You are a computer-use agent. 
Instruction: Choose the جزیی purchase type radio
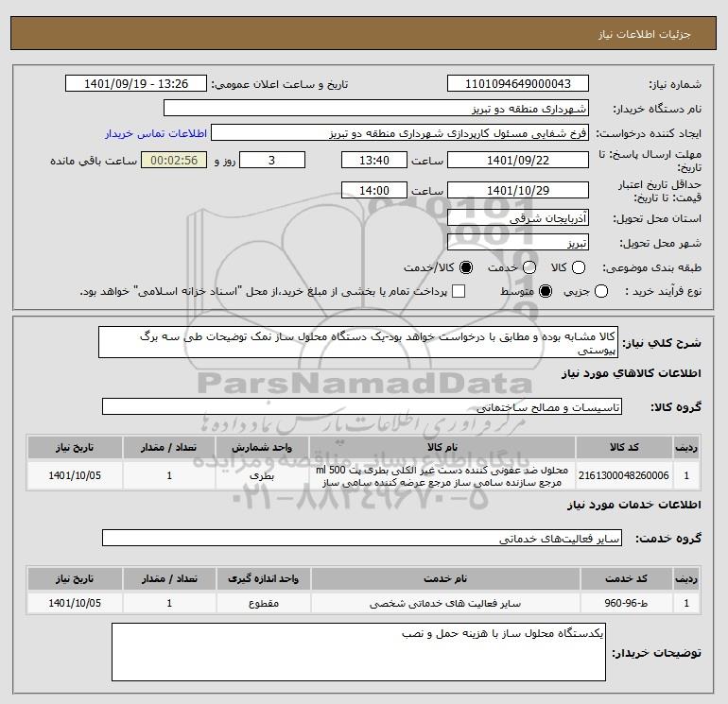point(601,291)
